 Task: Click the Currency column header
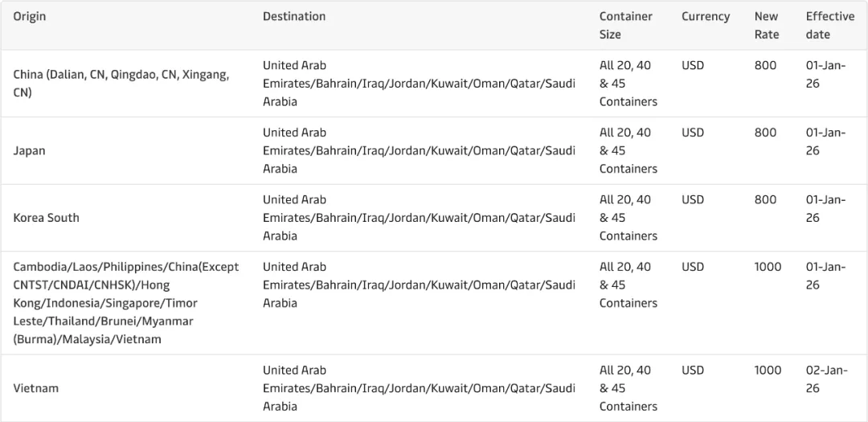[x=706, y=17]
